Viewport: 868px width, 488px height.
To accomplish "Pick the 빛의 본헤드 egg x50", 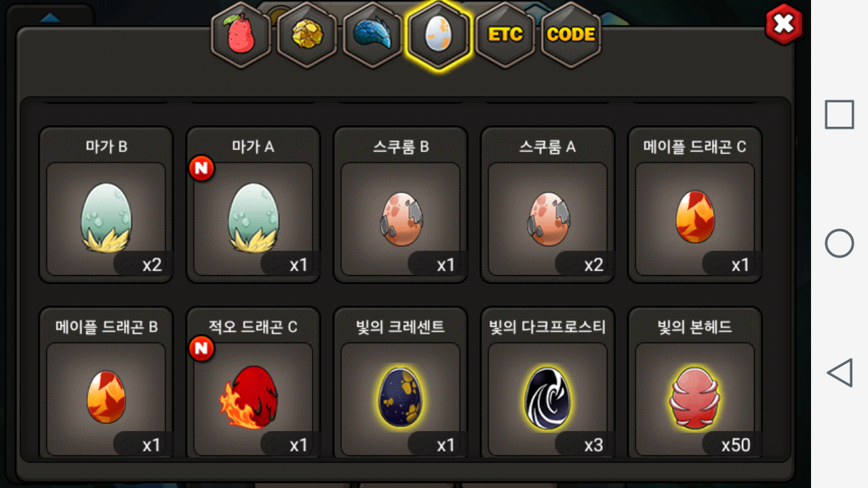I will click(694, 384).
